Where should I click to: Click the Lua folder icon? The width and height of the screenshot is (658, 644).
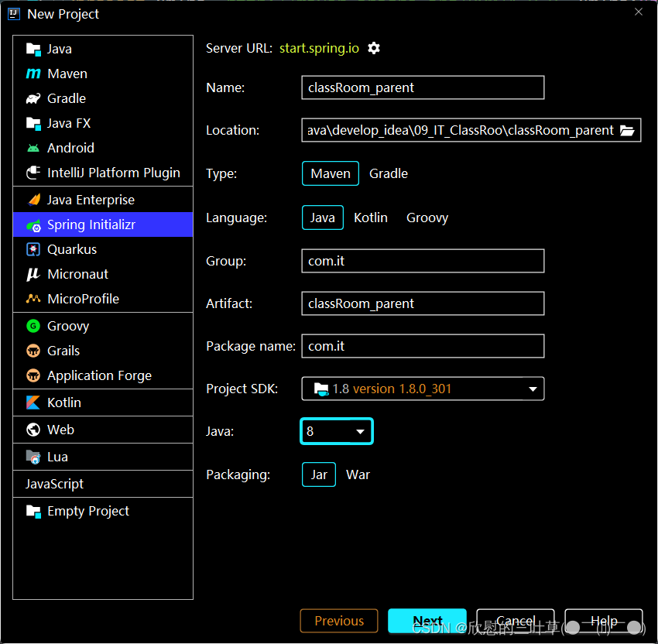pyautogui.click(x=33, y=457)
